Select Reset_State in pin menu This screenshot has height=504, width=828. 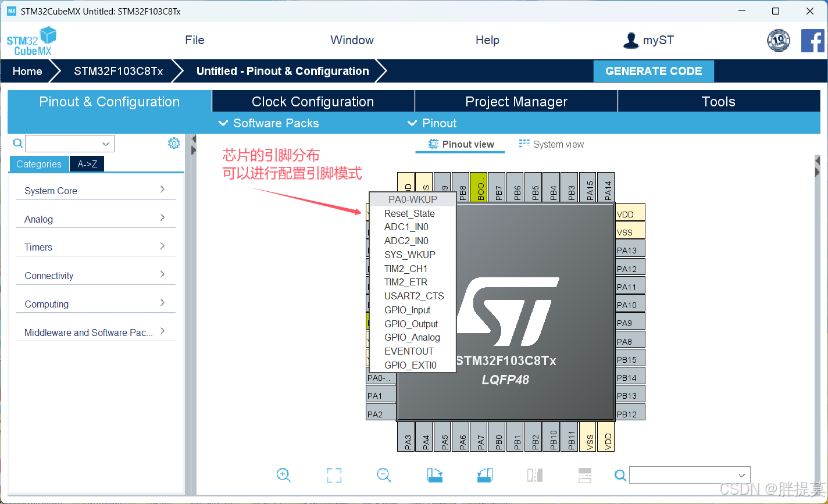pos(412,213)
